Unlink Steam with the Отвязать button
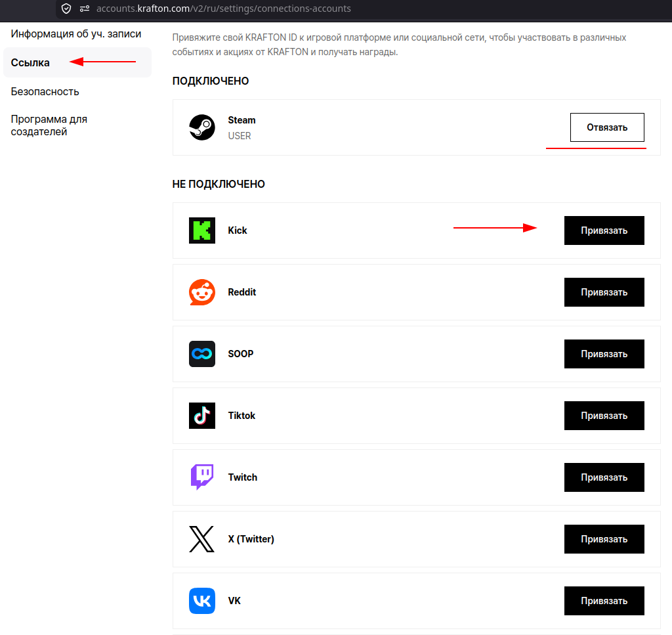The width and height of the screenshot is (672, 635). coord(607,127)
